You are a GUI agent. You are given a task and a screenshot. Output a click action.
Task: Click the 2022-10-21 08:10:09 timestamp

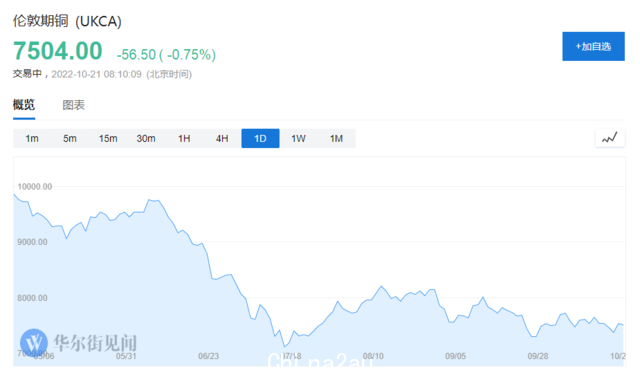click(96, 74)
